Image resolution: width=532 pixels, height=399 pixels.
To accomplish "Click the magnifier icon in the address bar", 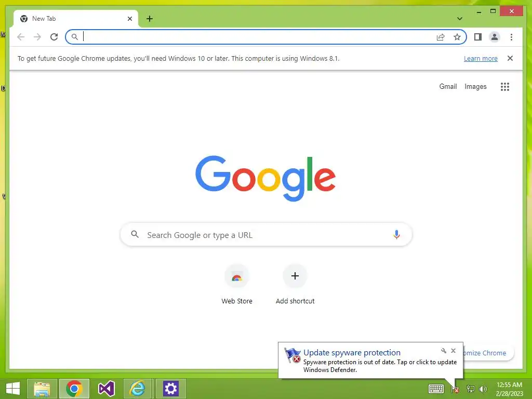I will [x=75, y=37].
